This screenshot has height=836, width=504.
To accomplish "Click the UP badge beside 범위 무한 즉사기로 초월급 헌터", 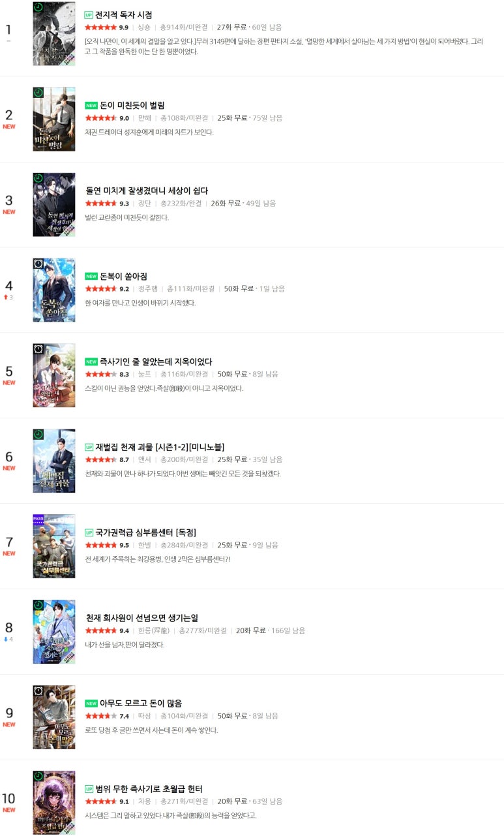I will pyautogui.click(x=89, y=790).
